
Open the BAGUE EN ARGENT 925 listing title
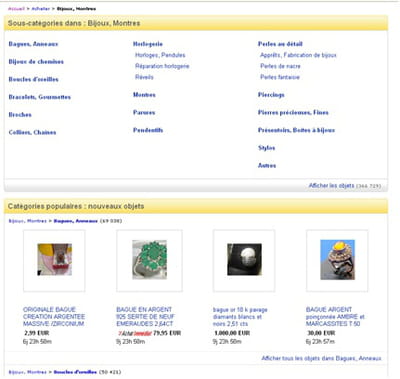click(x=145, y=317)
